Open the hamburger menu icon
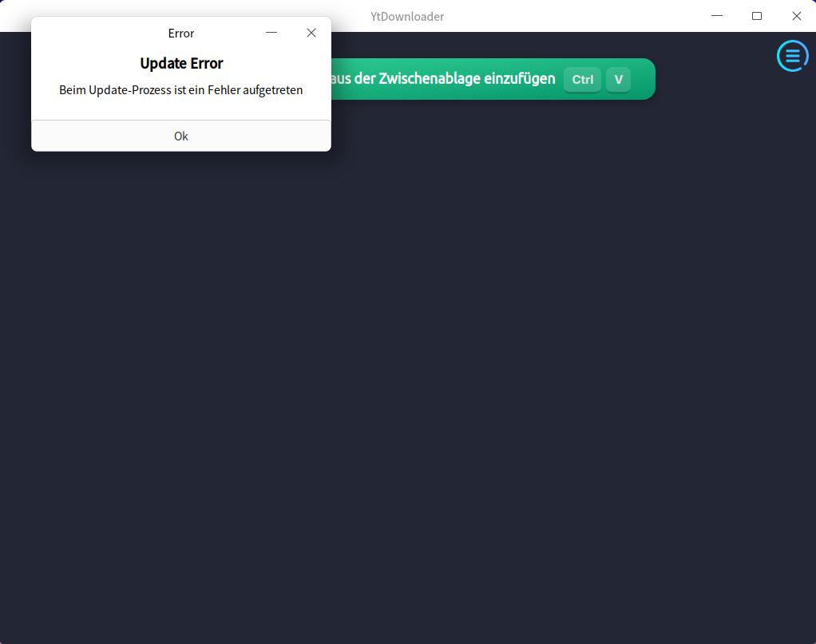 click(792, 56)
